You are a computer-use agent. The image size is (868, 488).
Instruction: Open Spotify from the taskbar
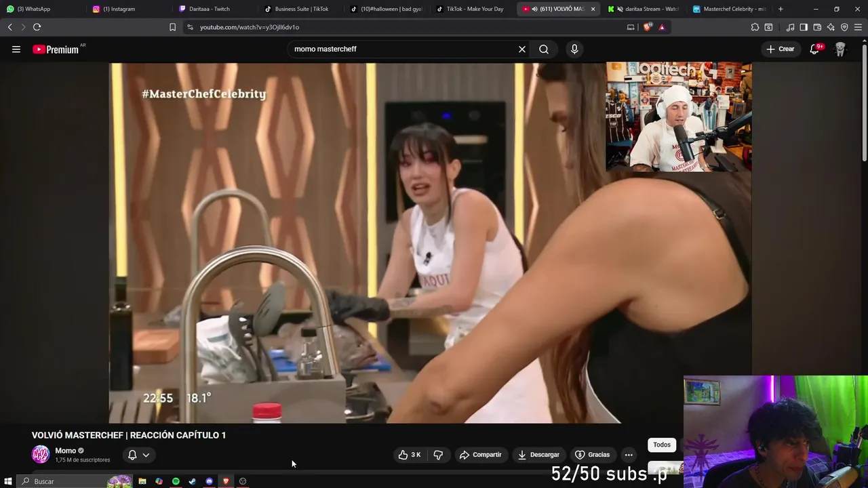pos(176,481)
